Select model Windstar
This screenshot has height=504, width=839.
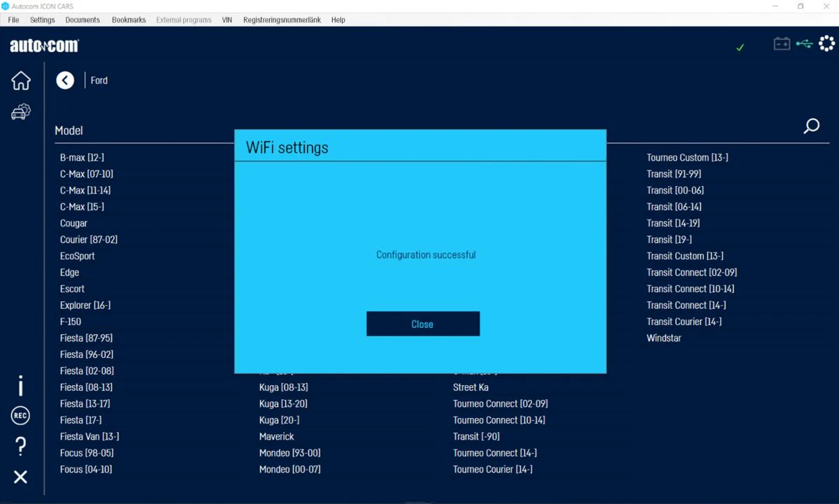pyautogui.click(x=664, y=338)
